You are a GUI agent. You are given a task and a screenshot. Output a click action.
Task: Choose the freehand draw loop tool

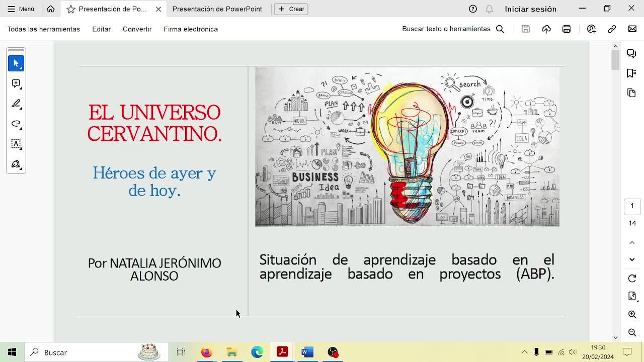pos(16,124)
